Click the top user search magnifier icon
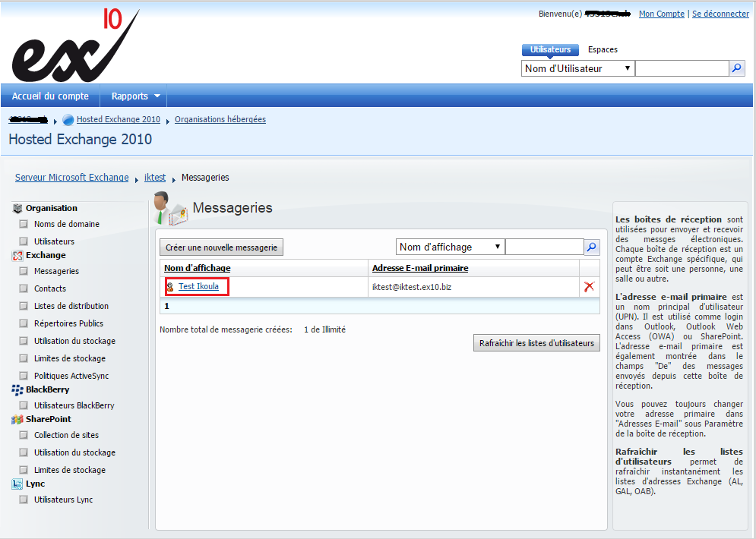The image size is (756, 539). click(737, 68)
